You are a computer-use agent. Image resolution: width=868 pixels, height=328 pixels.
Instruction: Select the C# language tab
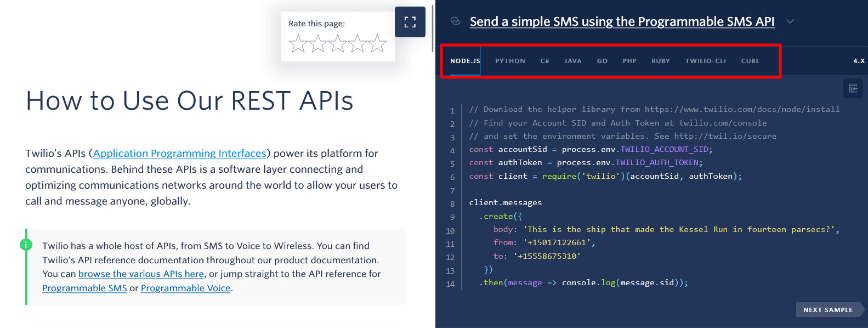[544, 61]
